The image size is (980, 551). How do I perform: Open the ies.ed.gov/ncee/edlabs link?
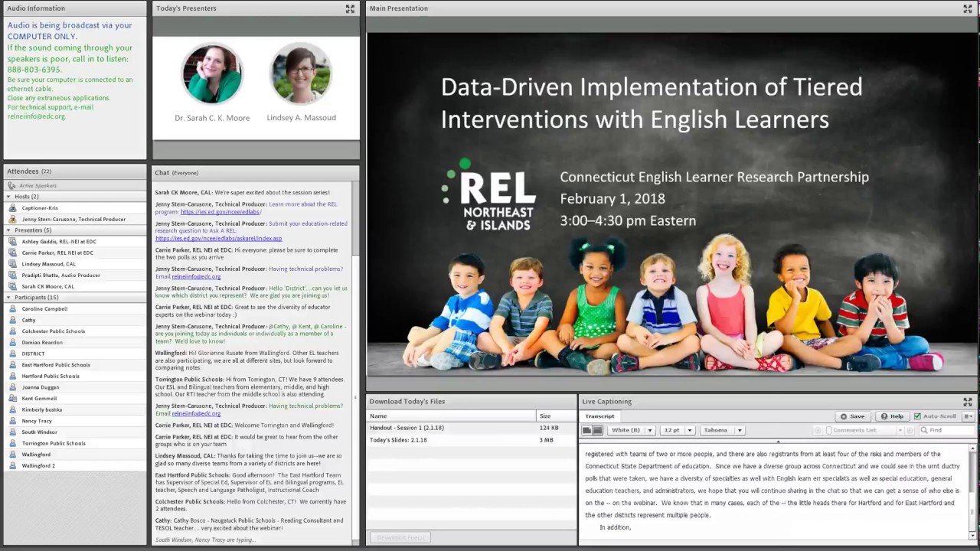pyautogui.click(x=221, y=212)
